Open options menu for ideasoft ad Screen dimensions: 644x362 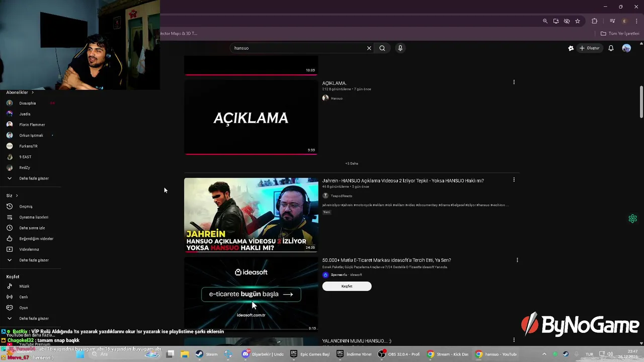coord(517,260)
